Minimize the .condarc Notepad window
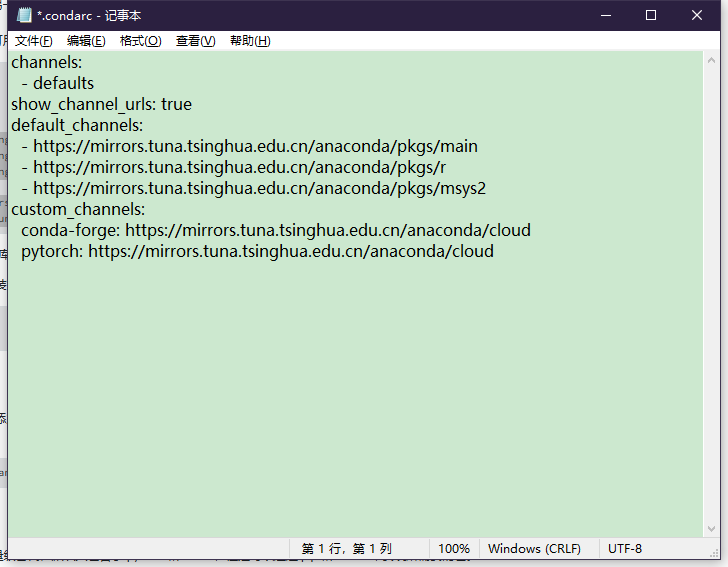Screen dimensions: 728x567 coord(605,15)
